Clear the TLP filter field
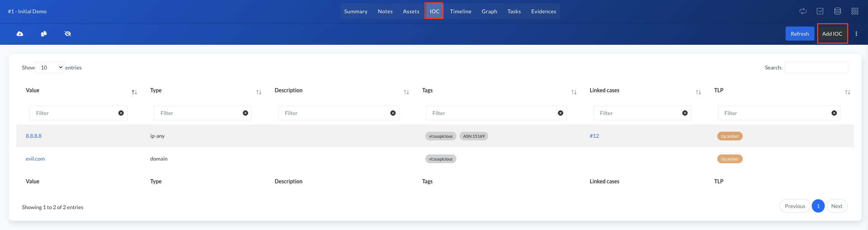The image size is (868, 230). tap(834, 113)
